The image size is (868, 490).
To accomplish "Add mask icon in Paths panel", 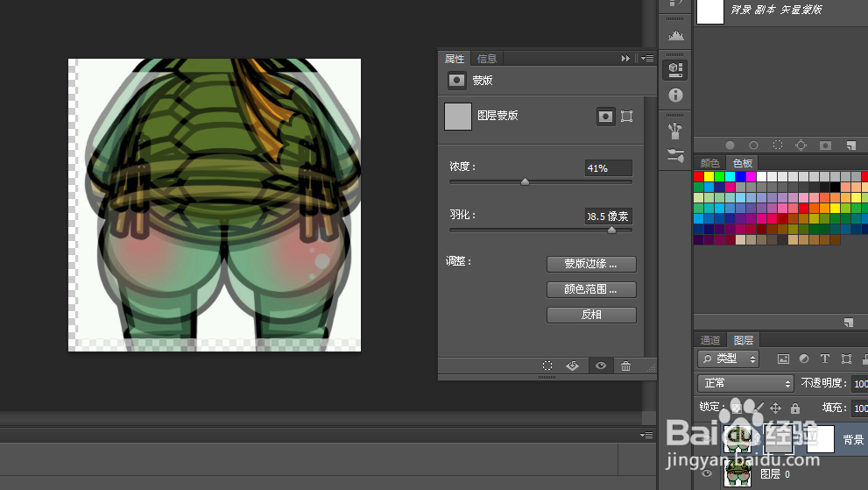I will coord(825,146).
